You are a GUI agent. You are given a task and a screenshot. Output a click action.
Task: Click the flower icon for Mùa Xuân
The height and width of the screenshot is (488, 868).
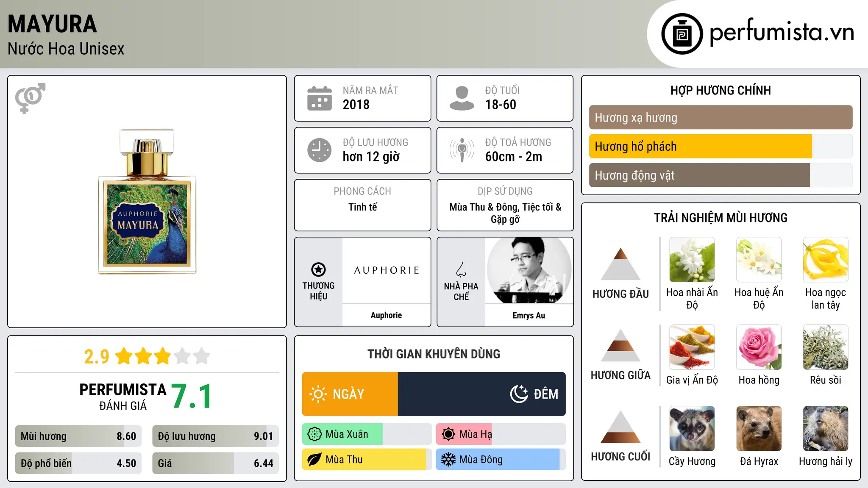pos(314,434)
